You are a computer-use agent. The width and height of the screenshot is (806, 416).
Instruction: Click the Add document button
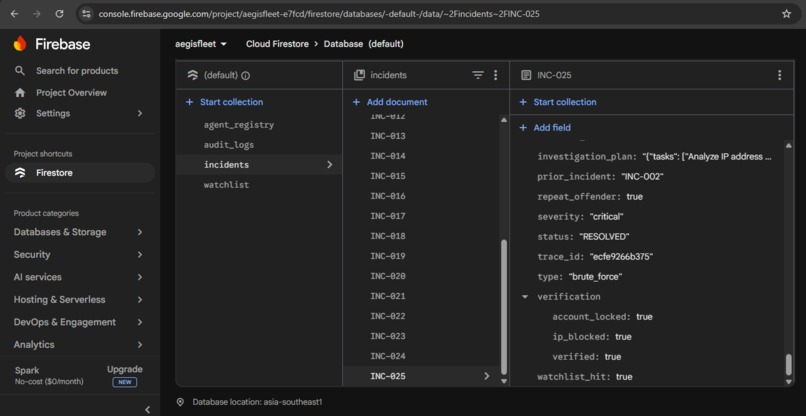coord(390,102)
